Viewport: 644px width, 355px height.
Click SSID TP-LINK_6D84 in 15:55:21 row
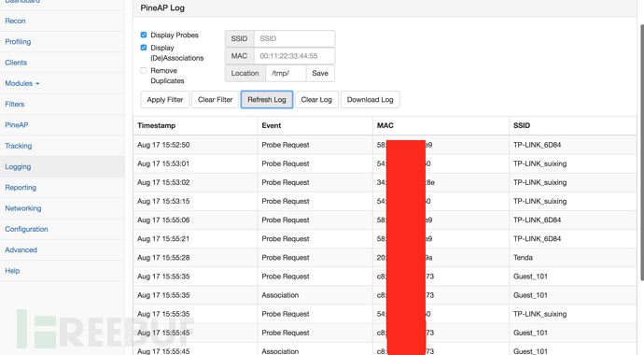point(538,239)
